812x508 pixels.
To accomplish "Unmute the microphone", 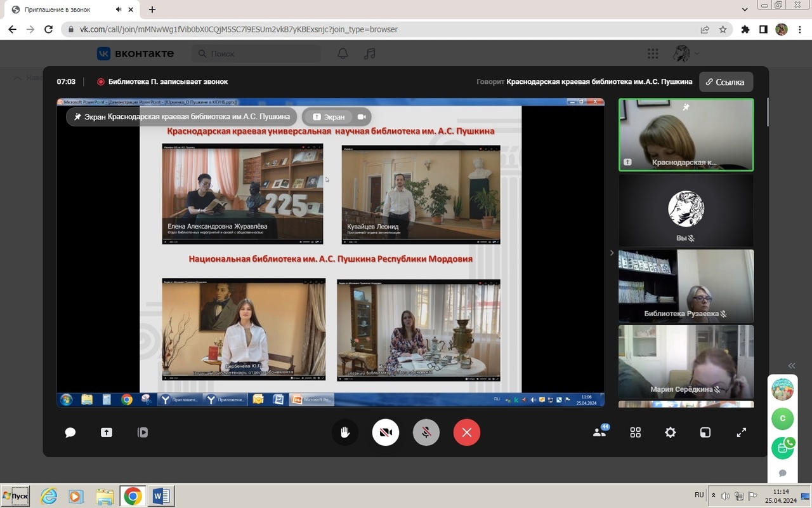I will [426, 432].
